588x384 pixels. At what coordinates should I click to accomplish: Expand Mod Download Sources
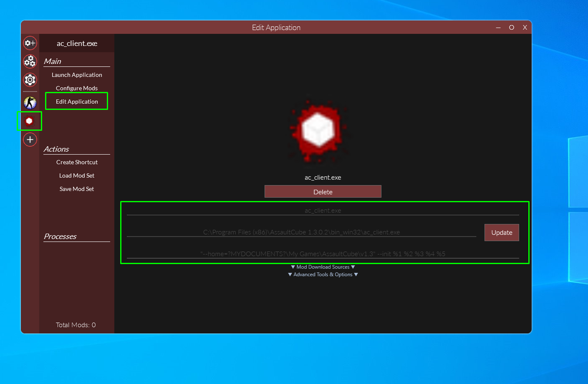coord(322,267)
